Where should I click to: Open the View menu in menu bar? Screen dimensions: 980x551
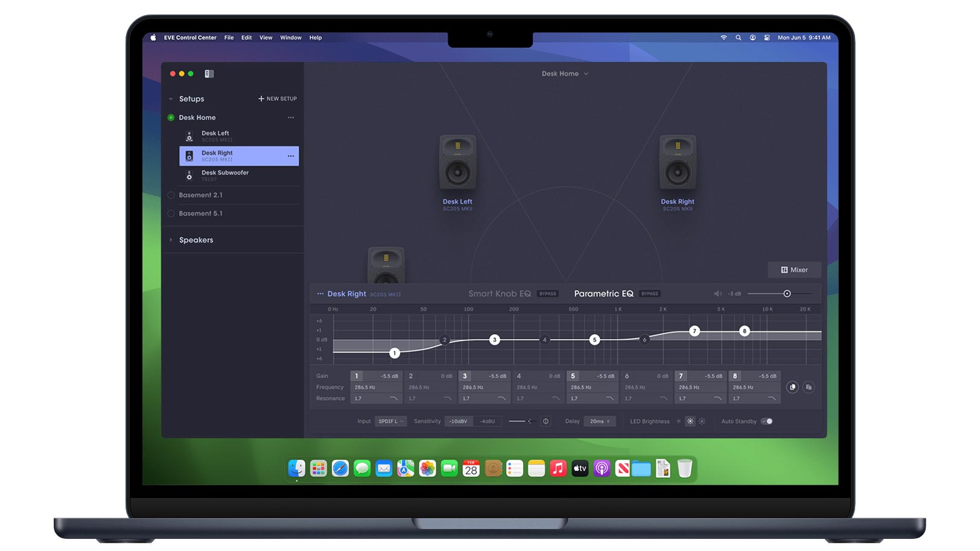[x=266, y=37]
